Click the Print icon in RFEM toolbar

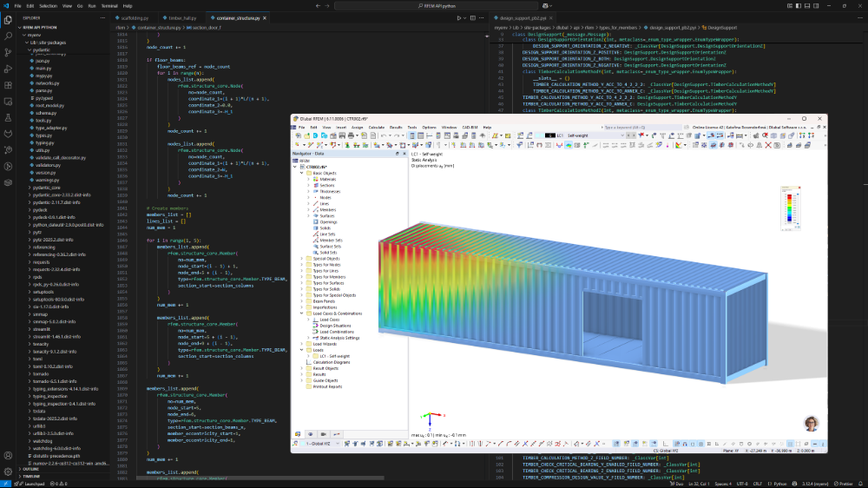tap(351, 135)
